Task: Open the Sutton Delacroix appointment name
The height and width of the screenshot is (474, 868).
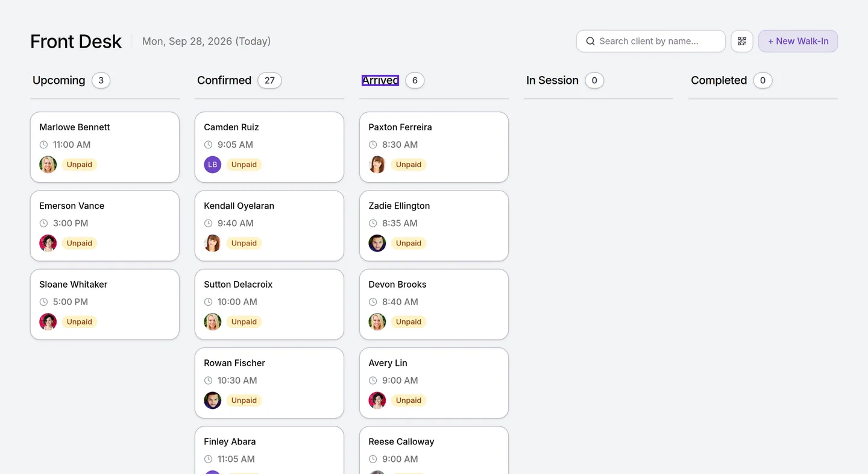Action: (x=238, y=284)
